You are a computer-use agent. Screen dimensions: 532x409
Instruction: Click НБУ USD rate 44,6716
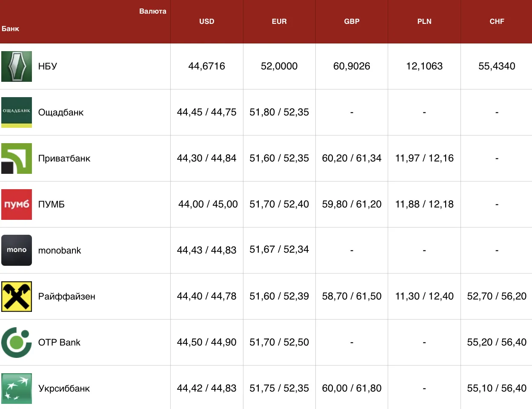coord(207,66)
